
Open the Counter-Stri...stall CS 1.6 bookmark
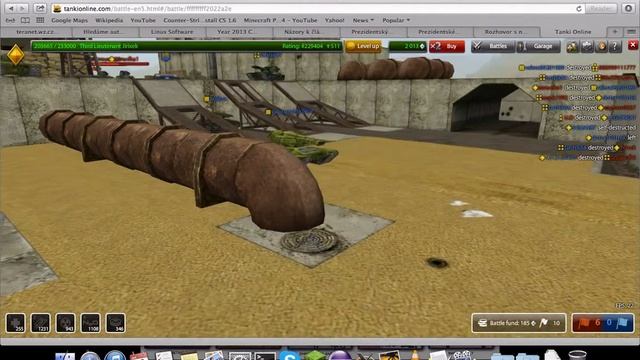(x=200, y=20)
